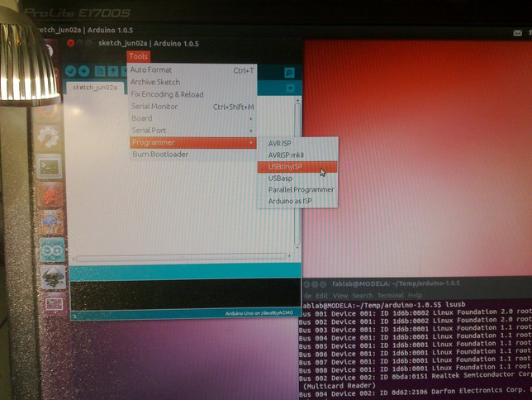
Task: Select Arduino as ISP programmer
Action: pyautogui.click(x=297, y=202)
